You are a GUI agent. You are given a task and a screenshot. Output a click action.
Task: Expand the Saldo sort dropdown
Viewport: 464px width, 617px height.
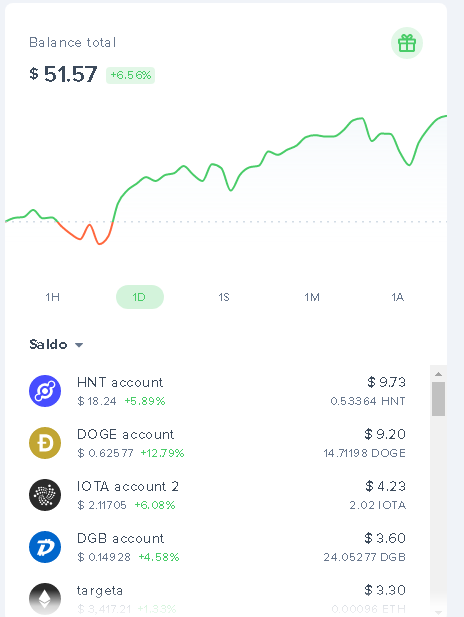tap(56, 345)
